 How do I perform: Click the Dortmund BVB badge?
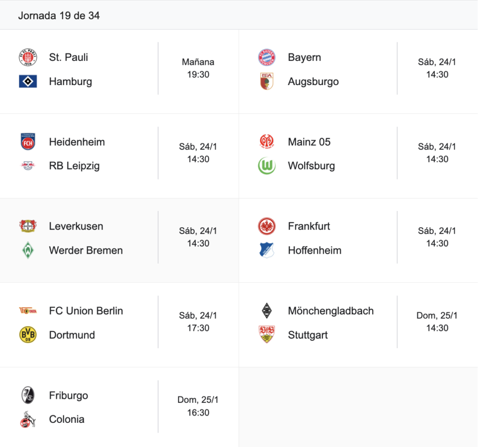click(x=28, y=335)
